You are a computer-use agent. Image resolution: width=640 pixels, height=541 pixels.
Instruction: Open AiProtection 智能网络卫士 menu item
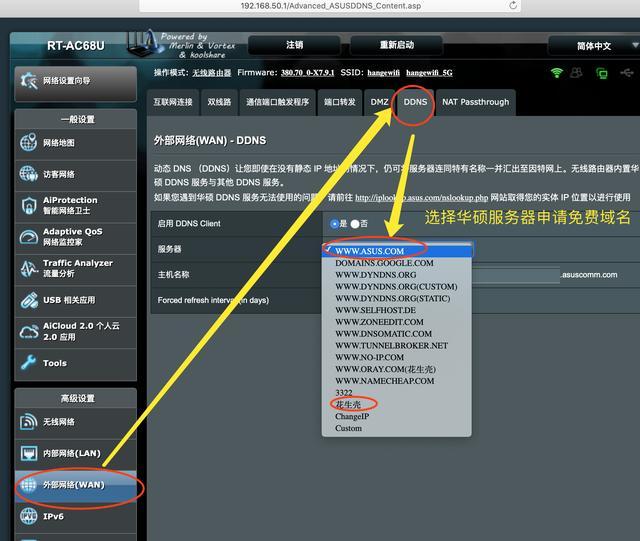click(x=76, y=206)
